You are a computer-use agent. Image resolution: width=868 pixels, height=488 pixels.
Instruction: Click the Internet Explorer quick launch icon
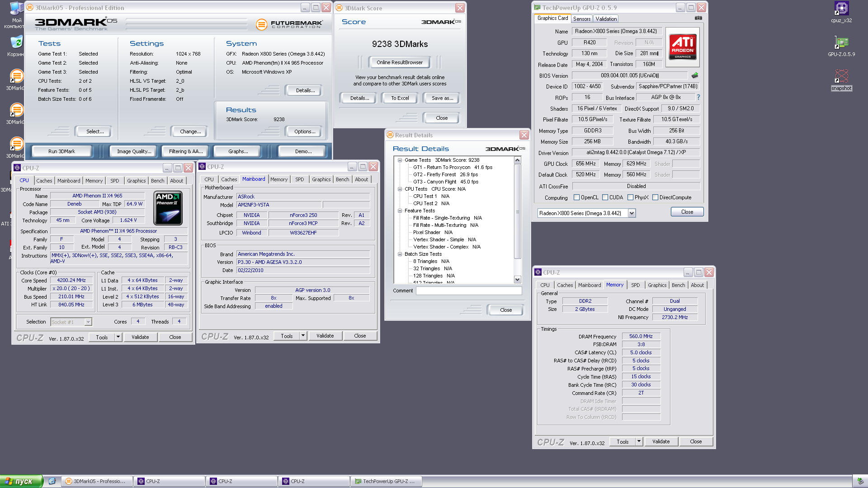tap(52, 481)
